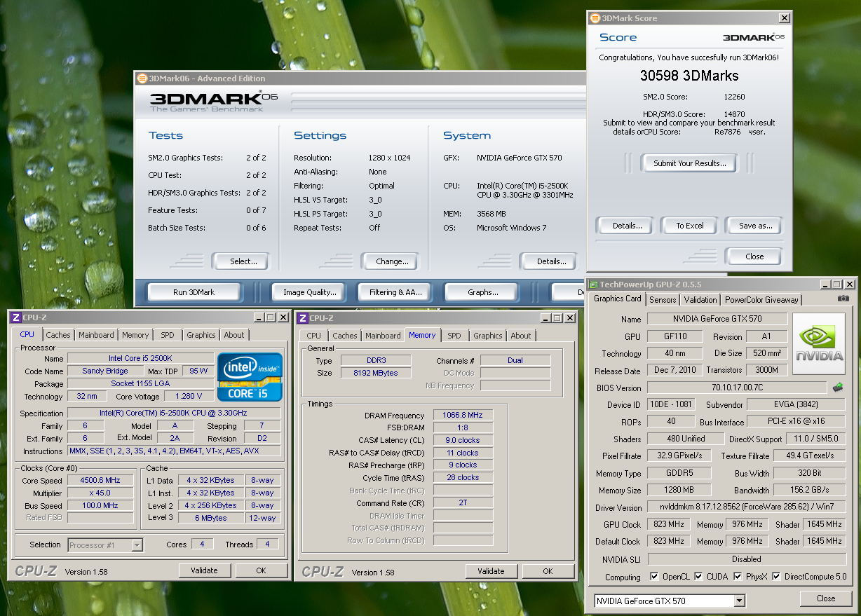Open Mainboard tab in CPU-Z processor window
Image resolution: width=861 pixels, height=616 pixels.
click(96, 335)
